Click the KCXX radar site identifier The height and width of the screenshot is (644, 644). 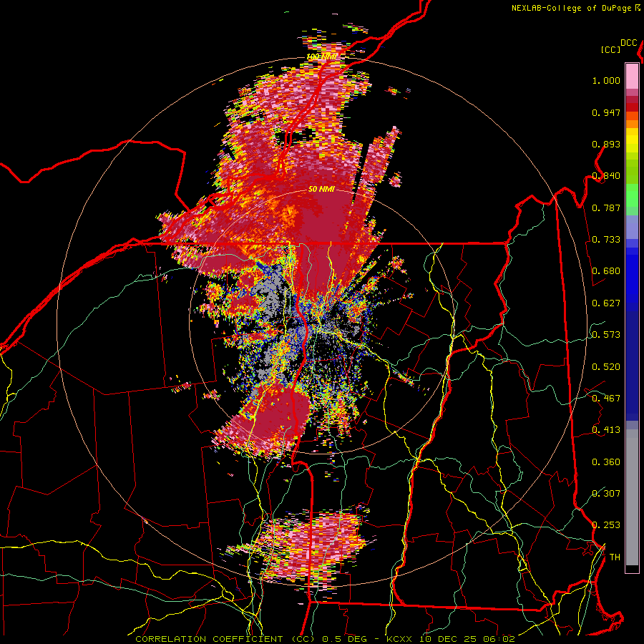click(x=399, y=639)
